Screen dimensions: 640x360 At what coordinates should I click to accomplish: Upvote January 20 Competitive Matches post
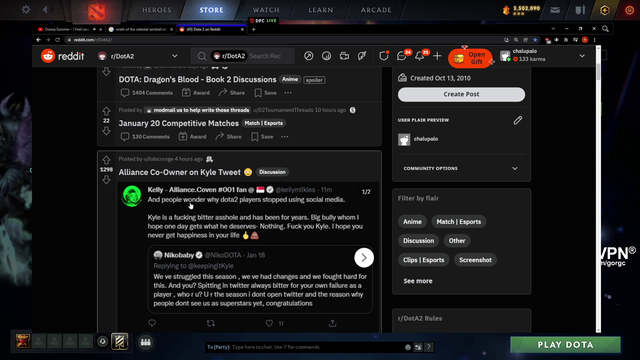tap(106, 111)
